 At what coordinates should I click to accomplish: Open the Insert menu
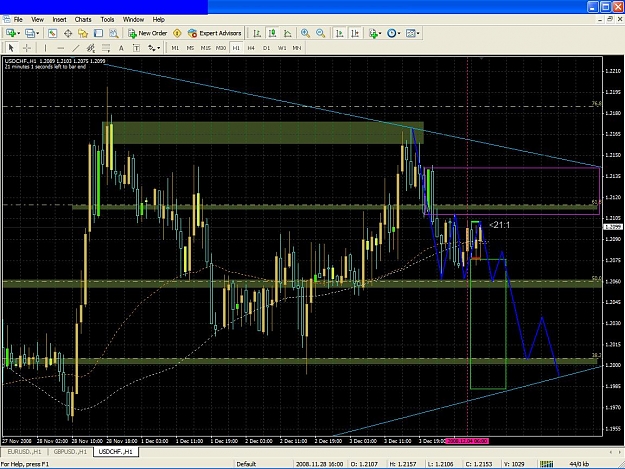click(x=59, y=20)
